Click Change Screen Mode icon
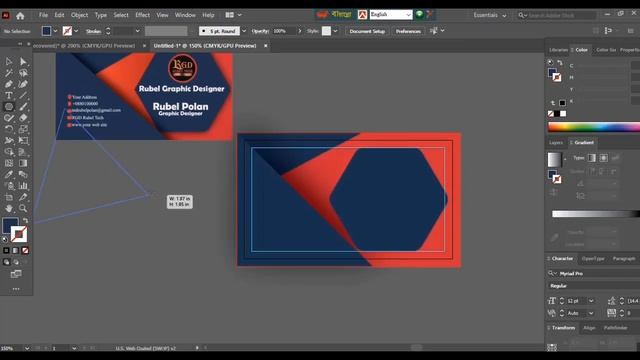The width and height of the screenshot is (640, 360). [16, 274]
